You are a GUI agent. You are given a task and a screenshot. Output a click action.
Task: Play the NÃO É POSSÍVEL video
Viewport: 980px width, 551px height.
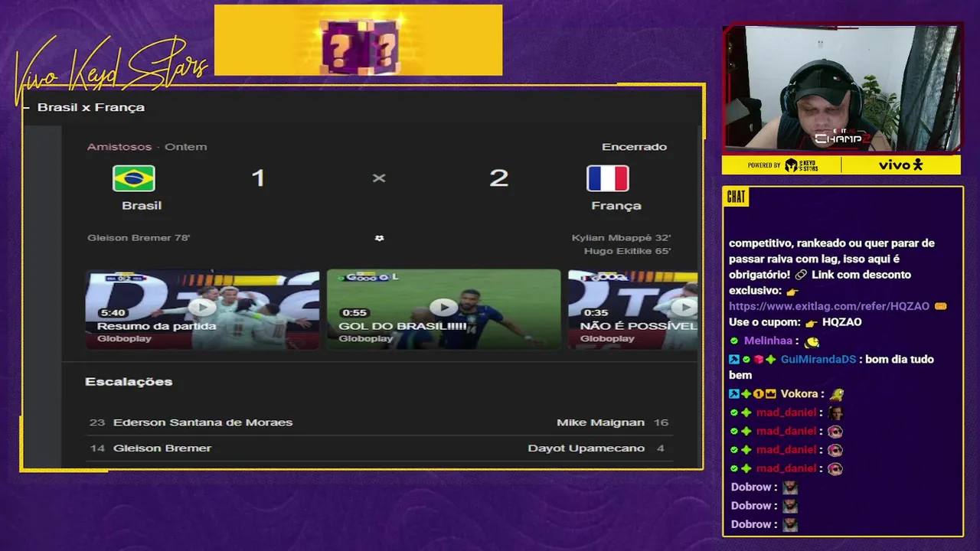coord(684,307)
